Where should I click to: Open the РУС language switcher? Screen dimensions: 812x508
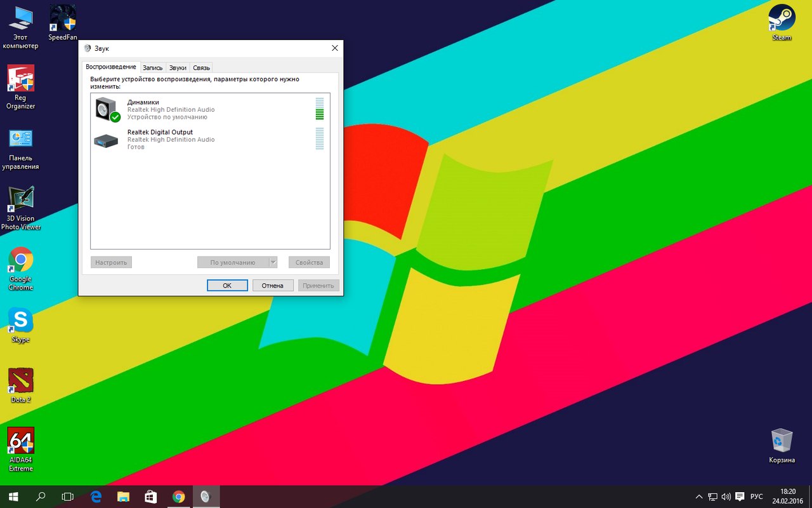(x=756, y=497)
